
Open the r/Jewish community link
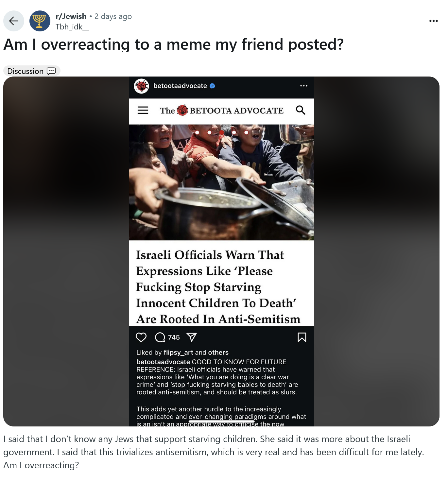coord(71,16)
